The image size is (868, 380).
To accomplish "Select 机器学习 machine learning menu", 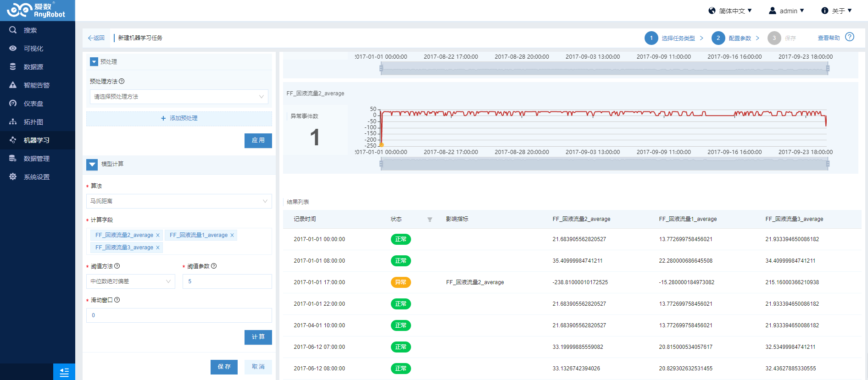I will [x=37, y=140].
